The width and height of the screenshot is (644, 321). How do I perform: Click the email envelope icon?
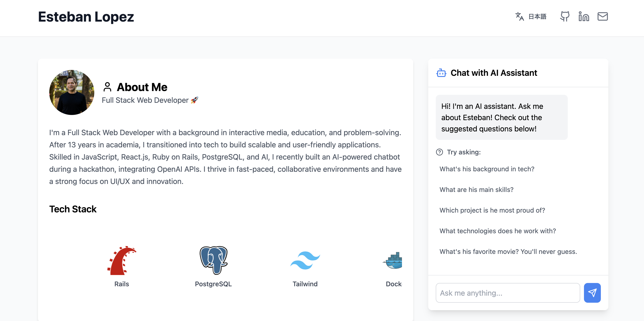tap(602, 16)
